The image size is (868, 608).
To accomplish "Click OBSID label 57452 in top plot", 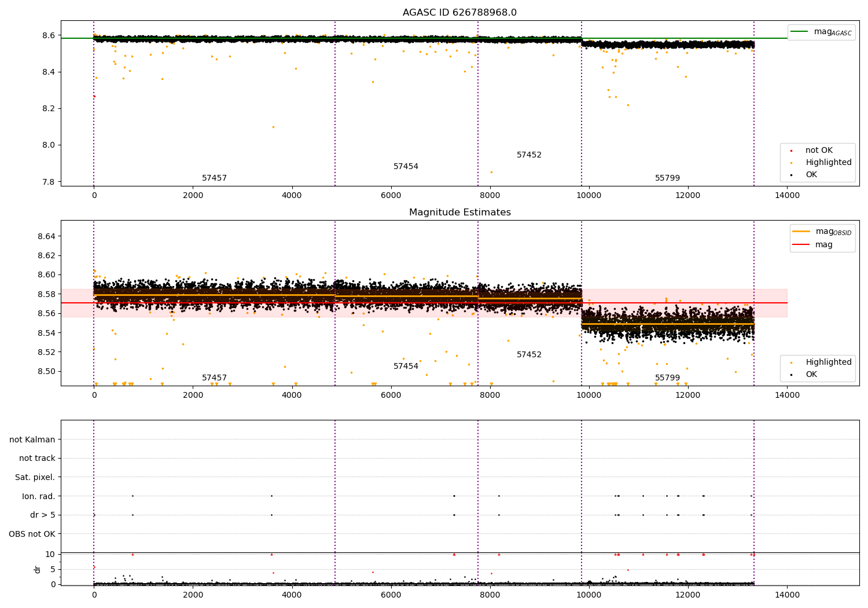I will 529,155.
